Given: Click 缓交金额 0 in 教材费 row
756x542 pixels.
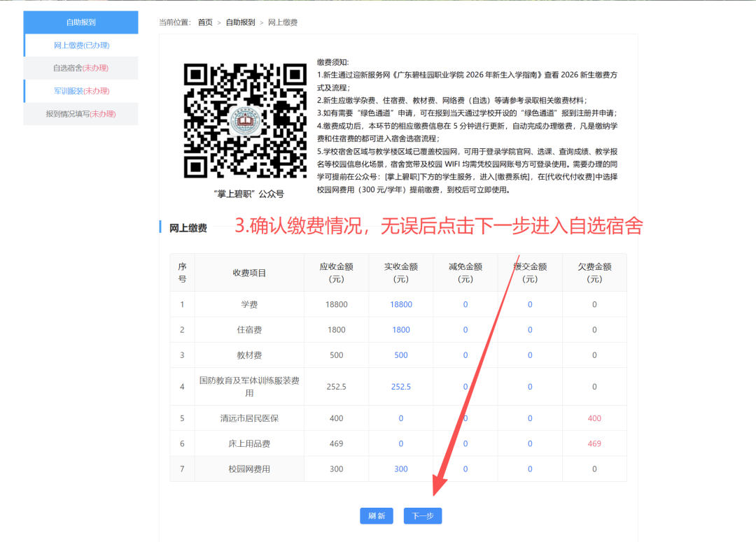Looking at the screenshot, I should pyautogui.click(x=530, y=355).
